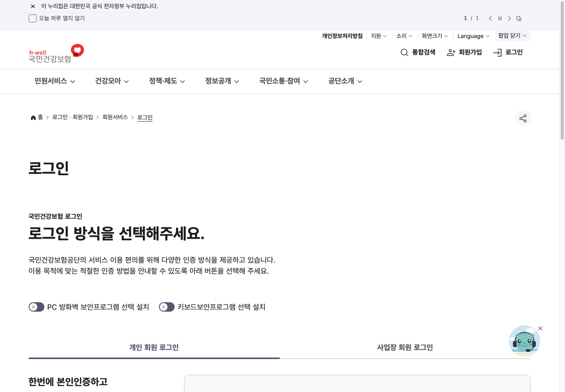The image size is (565, 392).
Task: Click the 로그인 breadcrumb link
Action: tap(145, 117)
